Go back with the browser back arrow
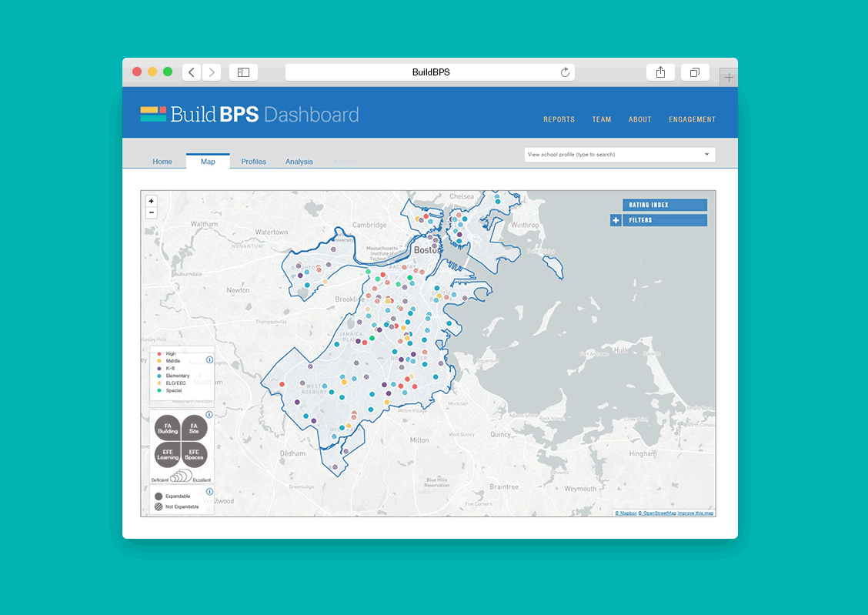 (x=192, y=72)
